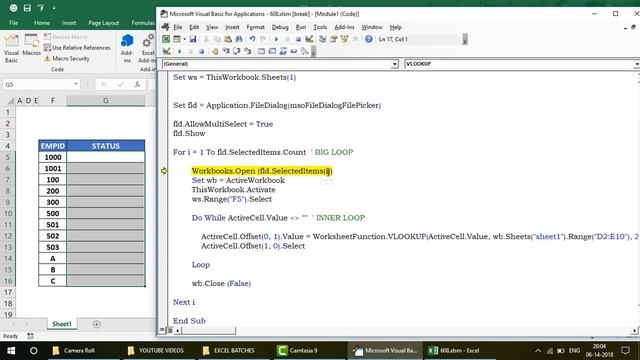This screenshot has width=640, height=360.
Task: Open the Insert UserForm dropdown arrow
Action: pyautogui.click(x=184, y=39)
